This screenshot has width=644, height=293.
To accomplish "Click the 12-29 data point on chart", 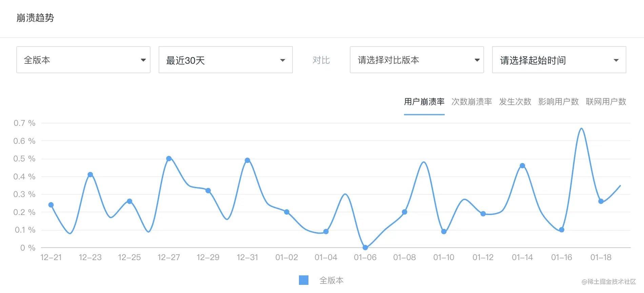I will (208, 191).
